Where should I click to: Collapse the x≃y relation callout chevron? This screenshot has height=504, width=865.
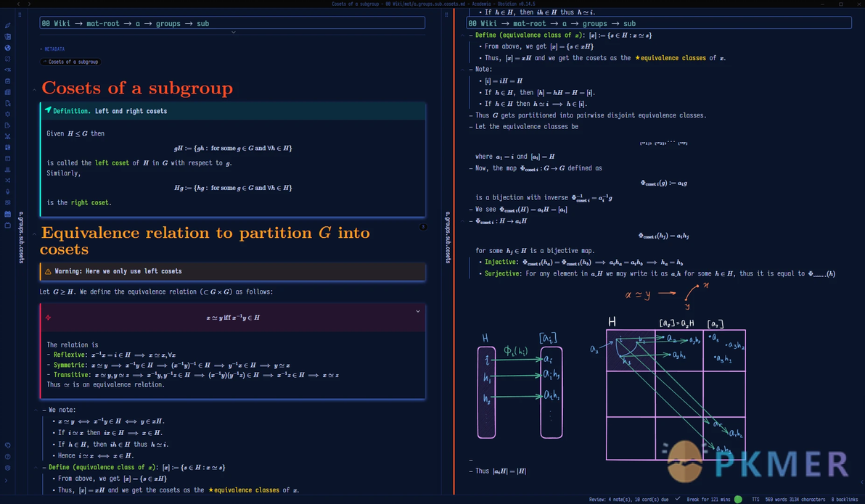click(x=417, y=311)
